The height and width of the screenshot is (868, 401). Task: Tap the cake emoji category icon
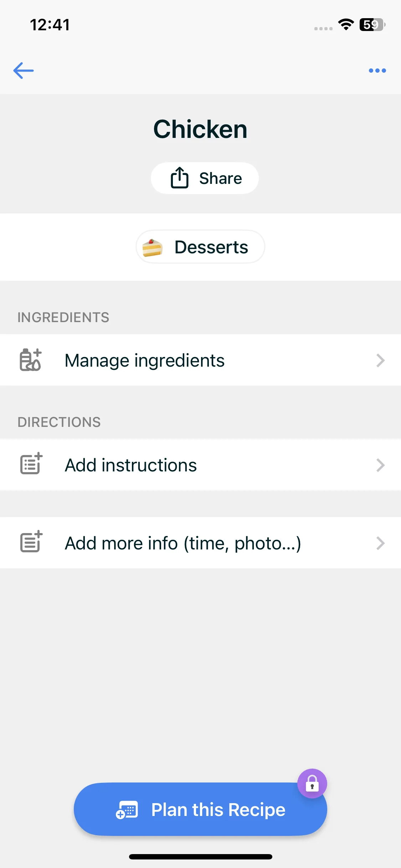click(153, 247)
